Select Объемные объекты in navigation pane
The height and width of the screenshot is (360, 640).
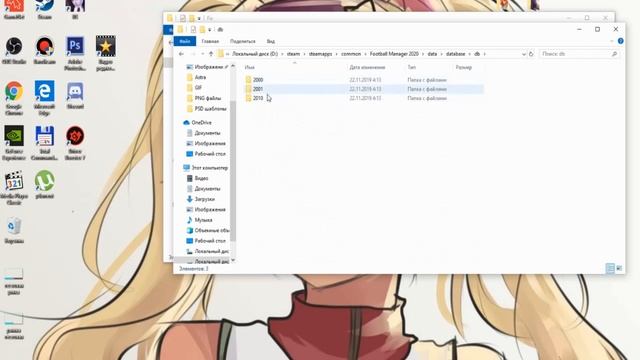[x=208, y=231]
